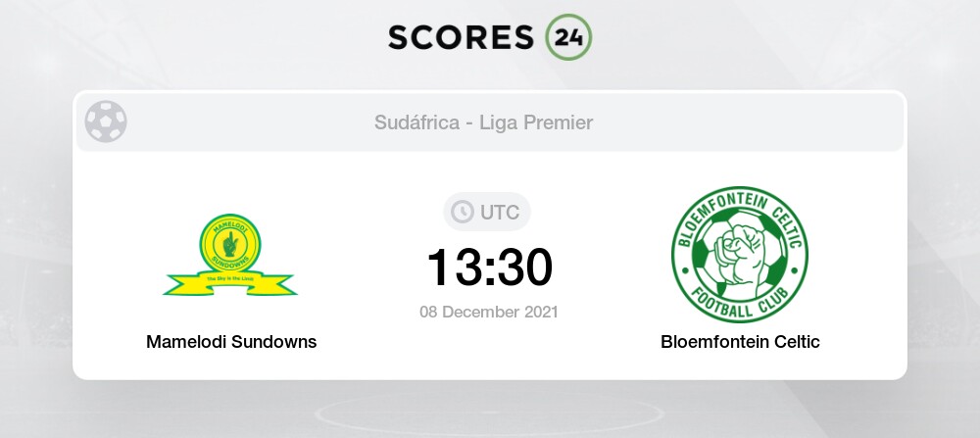The image size is (980, 438).
Task: Click the UTC label text
Action: 500,213
